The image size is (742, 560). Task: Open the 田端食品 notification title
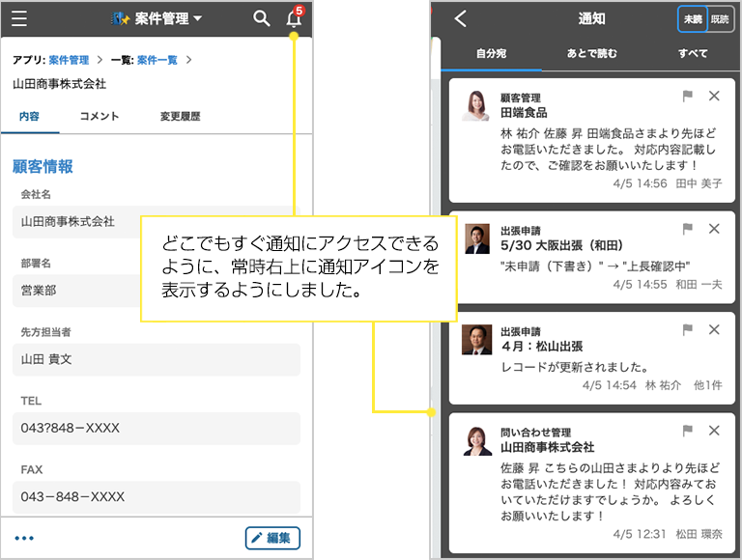tap(524, 113)
